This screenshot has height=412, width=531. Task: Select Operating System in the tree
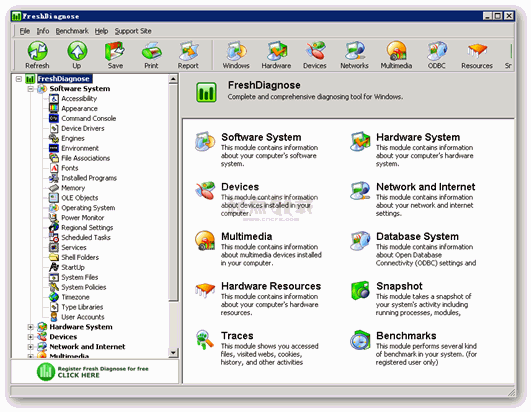pyautogui.click(x=88, y=208)
